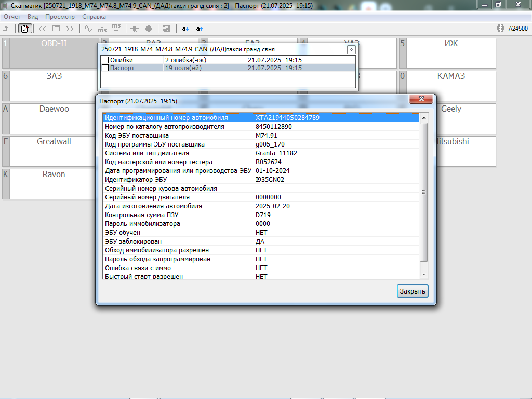
Task: Select the Контрольная сумма ПЗУ row
Action: pyautogui.click(x=261, y=215)
